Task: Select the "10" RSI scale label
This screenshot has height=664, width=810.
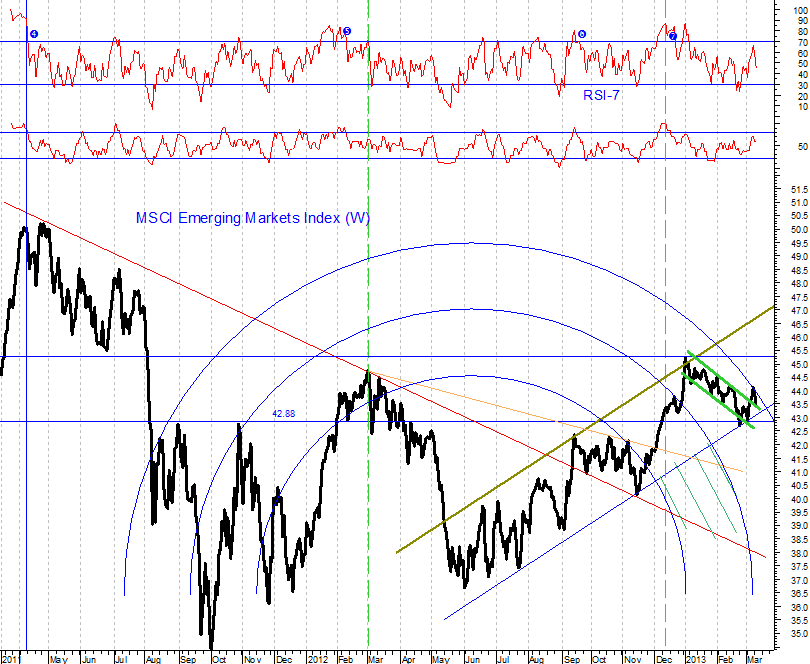Action: (802, 107)
